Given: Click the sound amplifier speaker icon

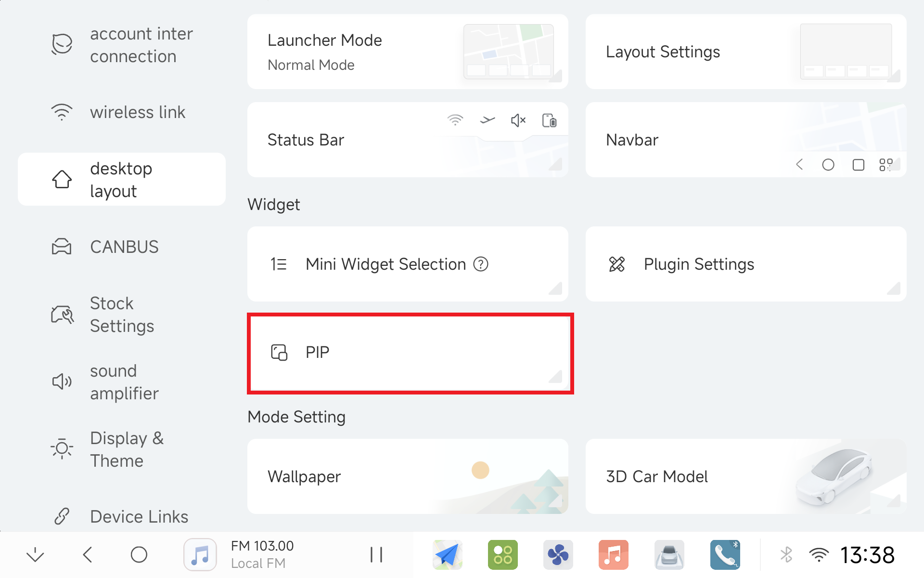Looking at the screenshot, I should (x=62, y=381).
